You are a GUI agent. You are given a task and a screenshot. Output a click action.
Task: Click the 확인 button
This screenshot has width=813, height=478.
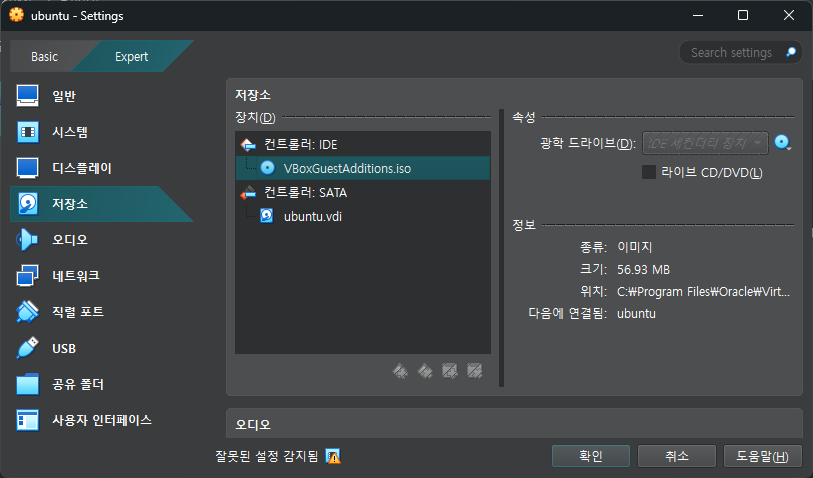(591, 456)
